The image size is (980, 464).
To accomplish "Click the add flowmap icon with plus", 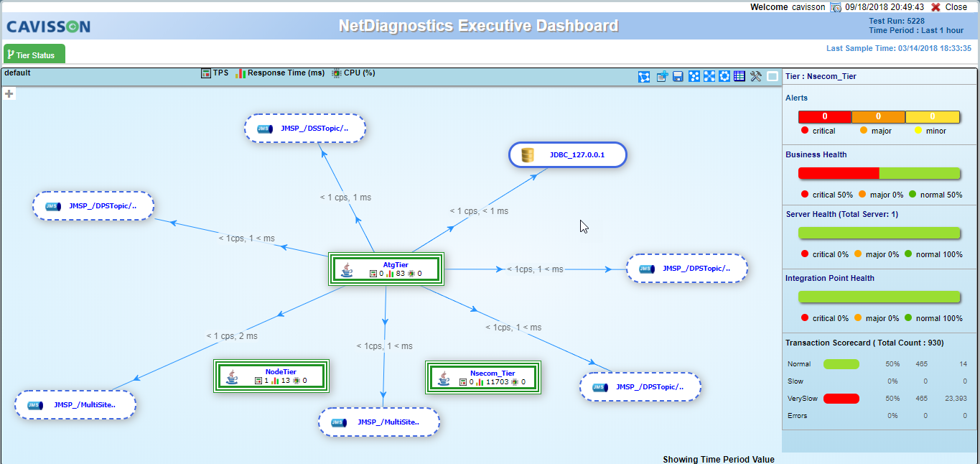I will tap(662, 76).
